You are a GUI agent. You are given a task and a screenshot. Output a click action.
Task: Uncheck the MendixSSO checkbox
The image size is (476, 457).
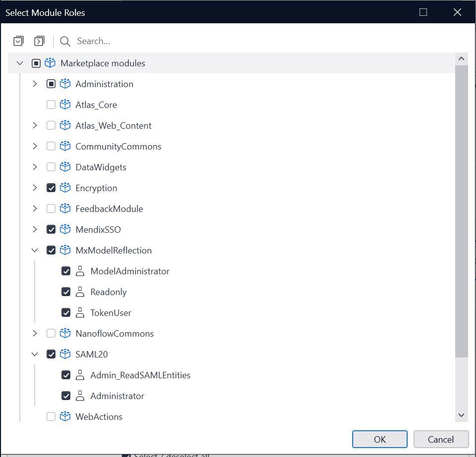coord(50,229)
